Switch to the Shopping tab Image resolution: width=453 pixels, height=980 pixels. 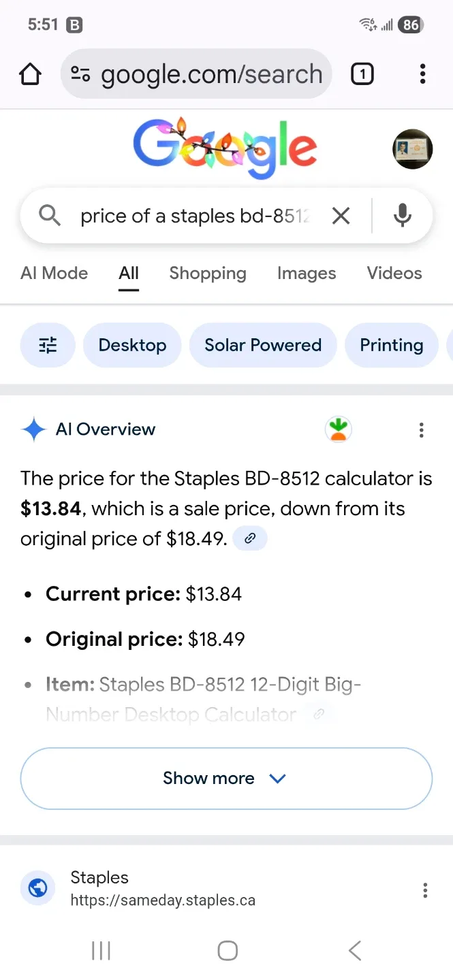[207, 273]
